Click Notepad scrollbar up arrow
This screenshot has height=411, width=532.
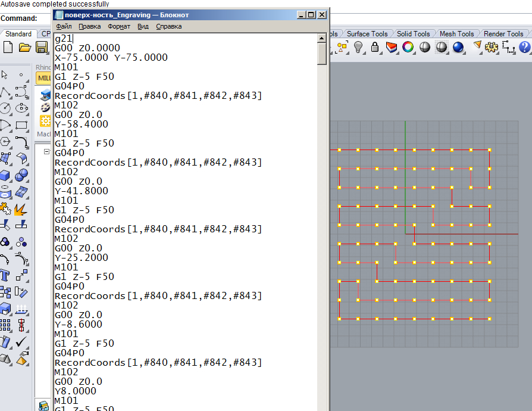tap(322, 38)
